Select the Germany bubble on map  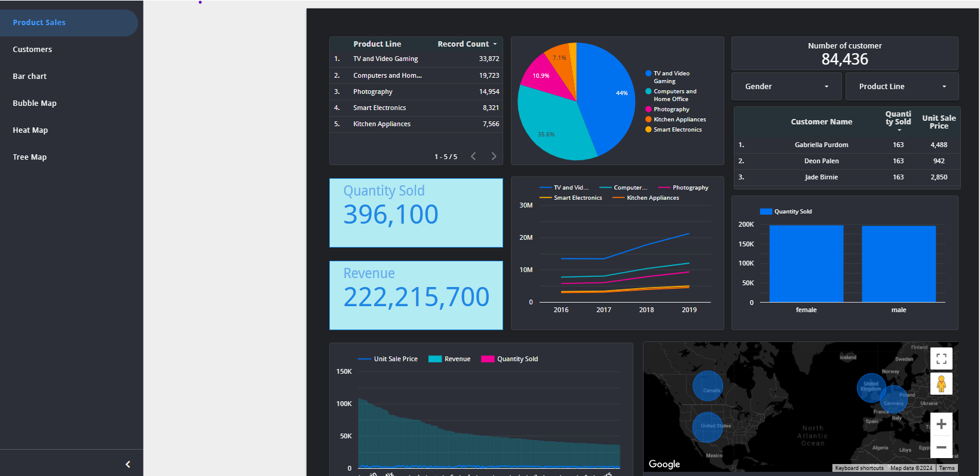click(x=893, y=399)
